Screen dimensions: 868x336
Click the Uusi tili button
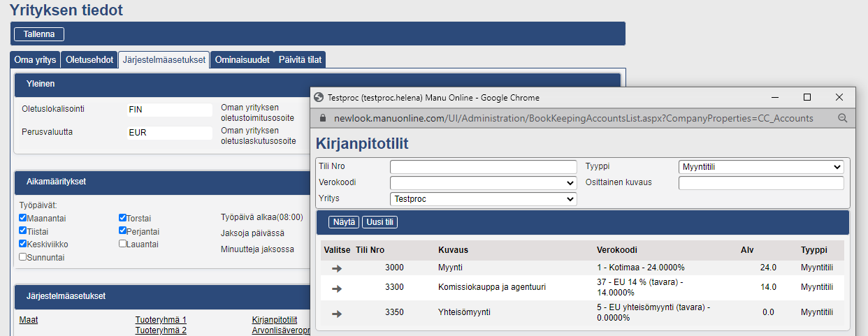(379, 222)
